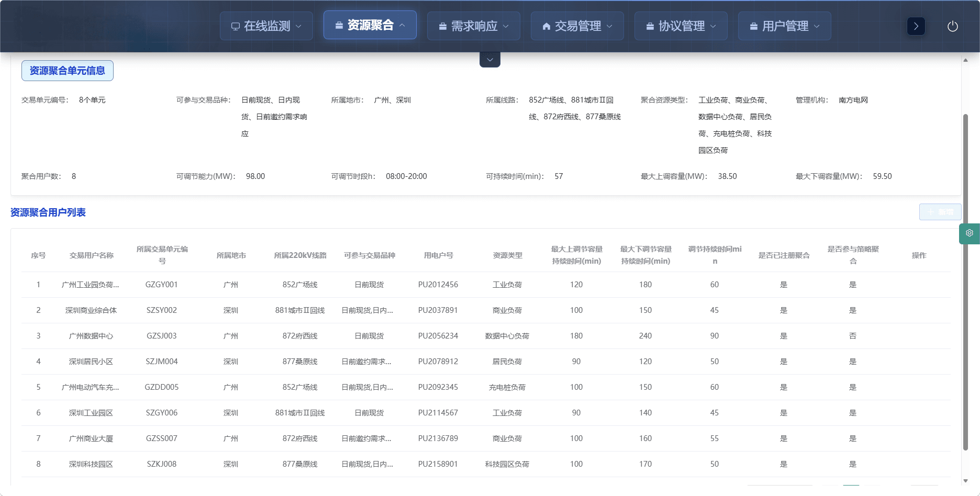Image resolution: width=980 pixels, height=496 pixels.
Task: Open the 需求响应 menu
Action: pyautogui.click(x=473, y=26)
